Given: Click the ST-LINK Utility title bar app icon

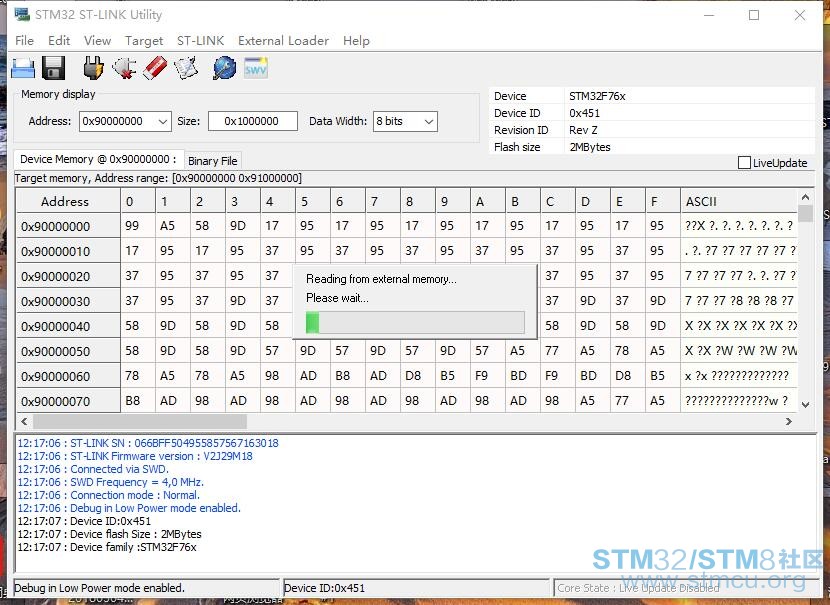Looking at the screenshot, I should (x=22, y=14).
